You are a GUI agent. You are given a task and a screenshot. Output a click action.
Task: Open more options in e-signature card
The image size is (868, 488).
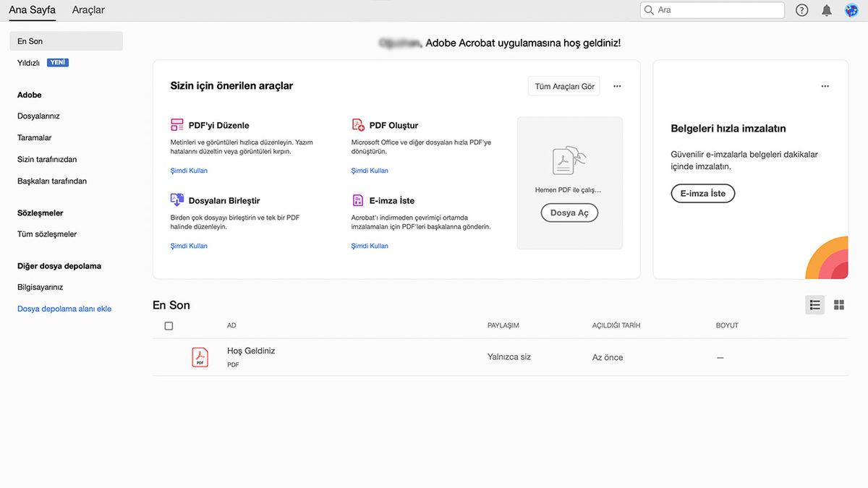point(825,86)
